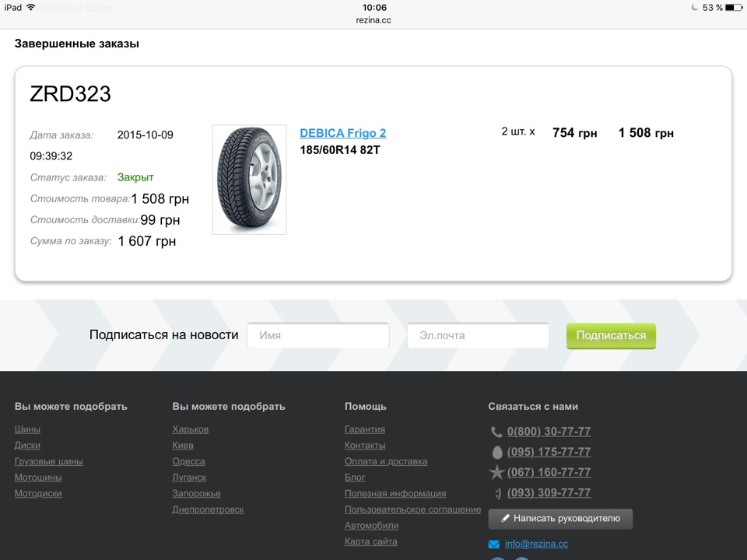Select the delivery cost 99 грн
The height and width of the screenshot is (560, 747).
click(160, 220)
